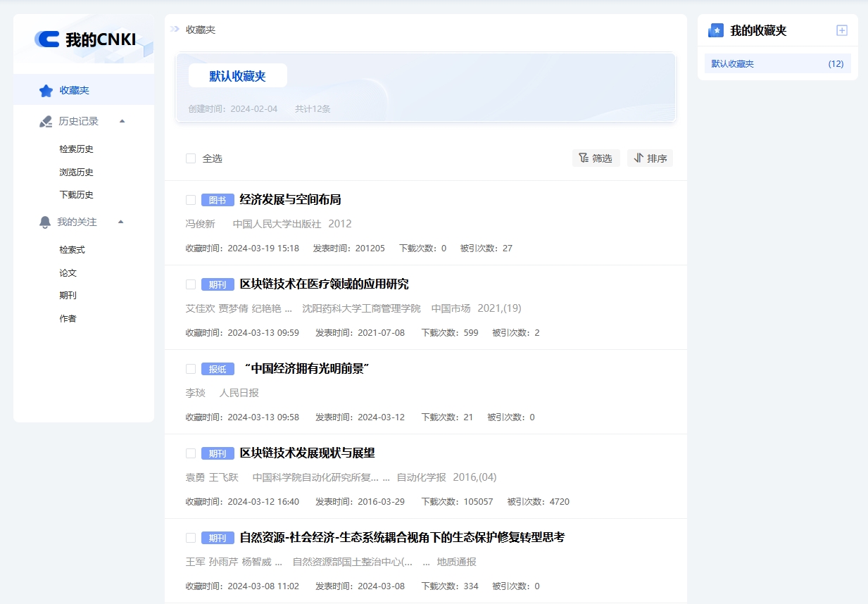Open the 筛选 filter button
Viewport: 868px width, 604px height.
pos(596,158)
